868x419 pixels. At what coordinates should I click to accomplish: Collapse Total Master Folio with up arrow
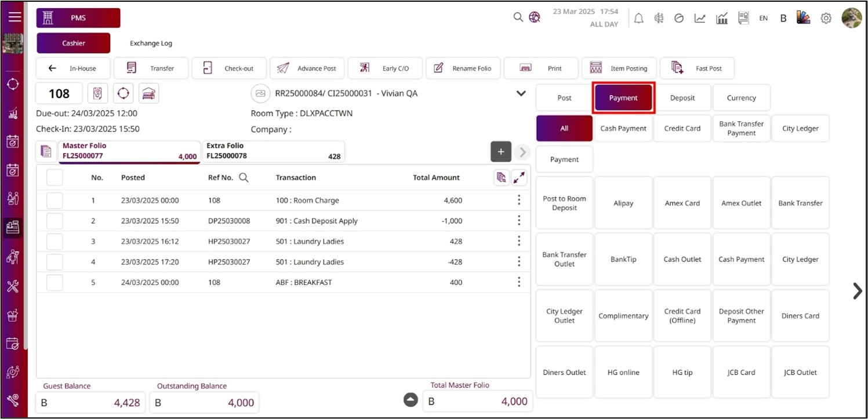[x=411, y=400]
